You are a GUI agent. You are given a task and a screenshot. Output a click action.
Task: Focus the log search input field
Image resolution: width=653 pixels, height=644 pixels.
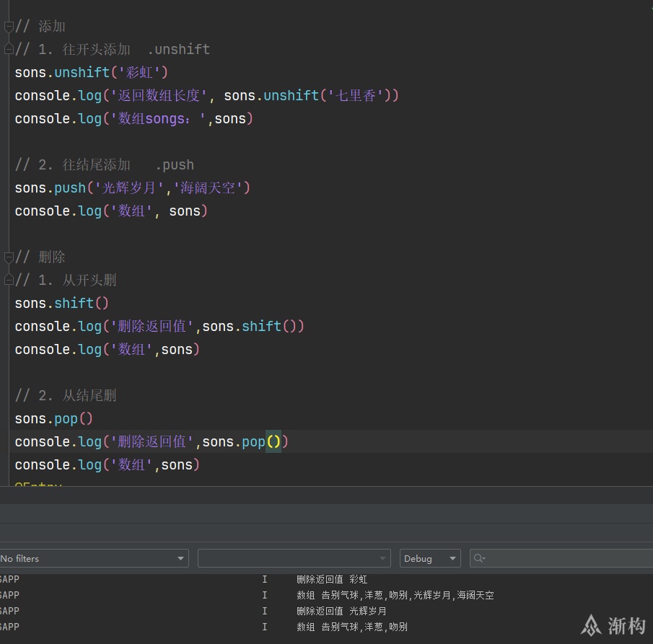pyautogui.click(x=562, y=558)
